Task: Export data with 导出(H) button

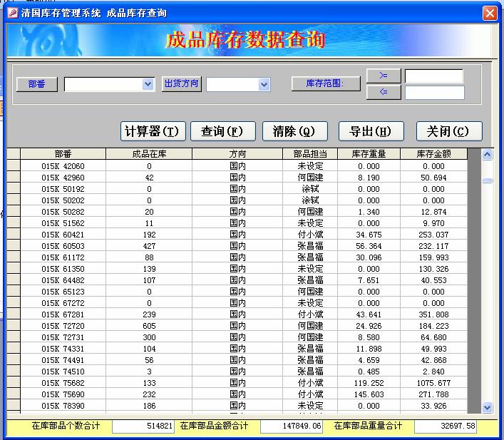Action: click(371, 131)
